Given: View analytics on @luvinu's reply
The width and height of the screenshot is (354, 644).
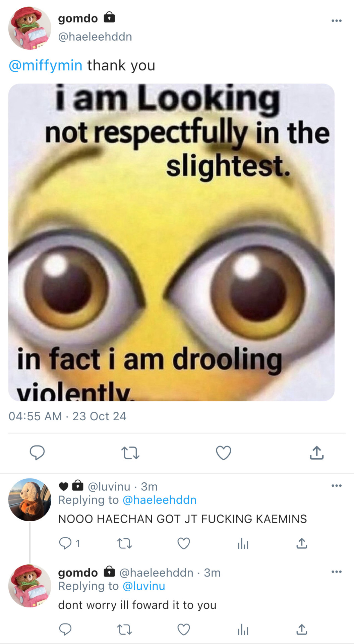Looking at the screenshot, I should click(243, 543).
